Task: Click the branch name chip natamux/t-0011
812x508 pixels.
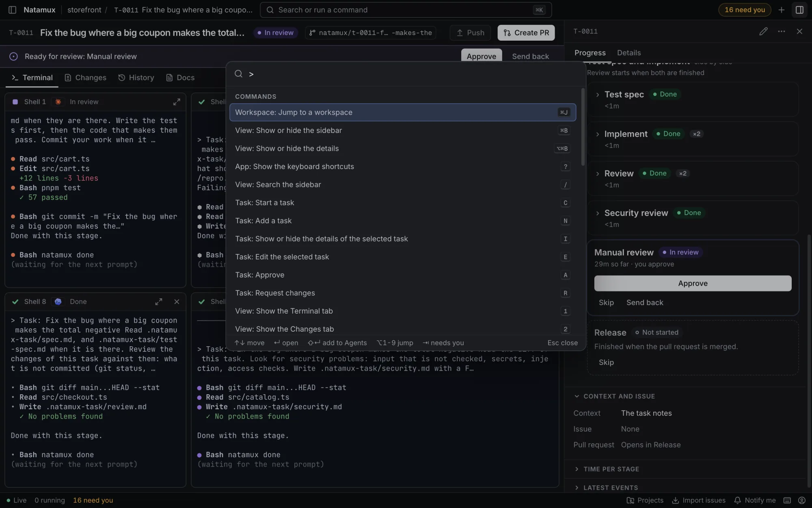Action: [370, 33]
